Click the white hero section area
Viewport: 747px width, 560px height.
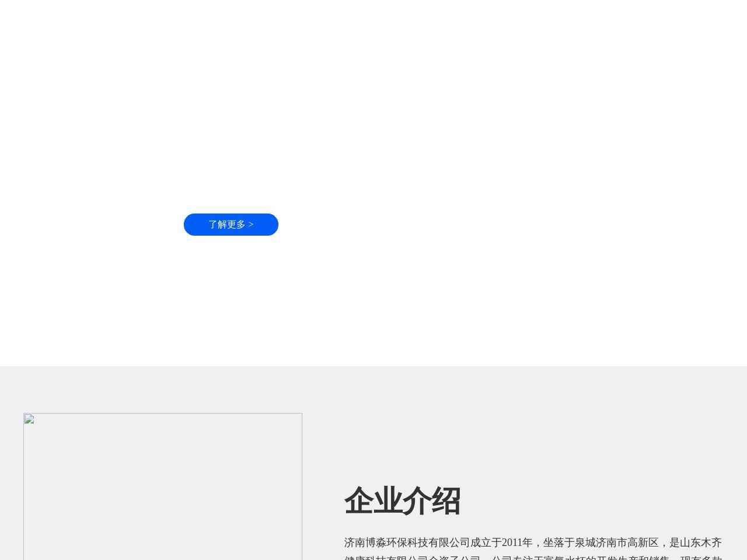(x=373, y=117)
